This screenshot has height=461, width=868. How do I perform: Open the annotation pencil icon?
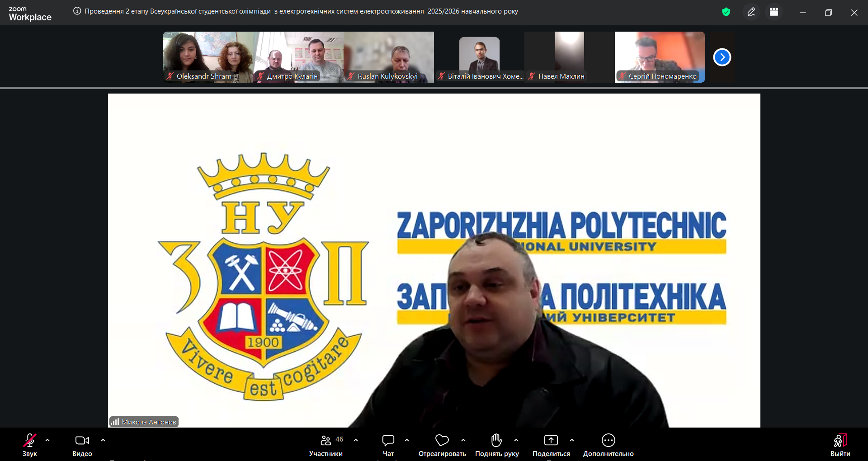(751, 12)
